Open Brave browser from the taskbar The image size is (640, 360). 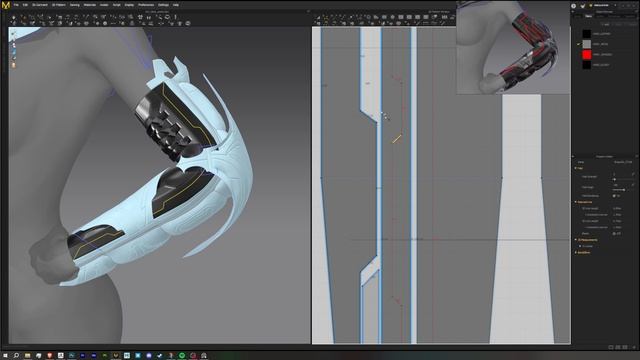coord(50,356)
